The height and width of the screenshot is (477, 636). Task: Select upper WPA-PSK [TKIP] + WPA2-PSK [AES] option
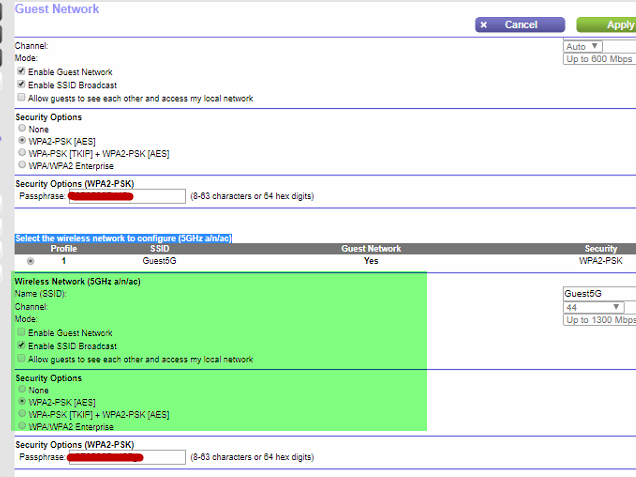(22, 153)
